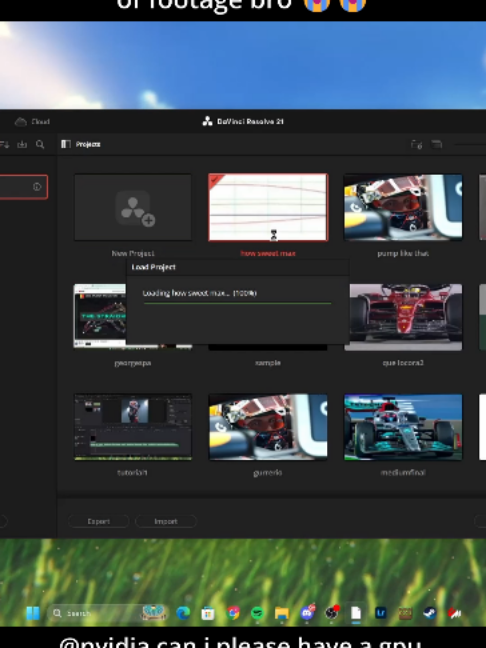Open the sort order dropdown icon in sidebar
486x648 pixels.
(x=5, y=144)
